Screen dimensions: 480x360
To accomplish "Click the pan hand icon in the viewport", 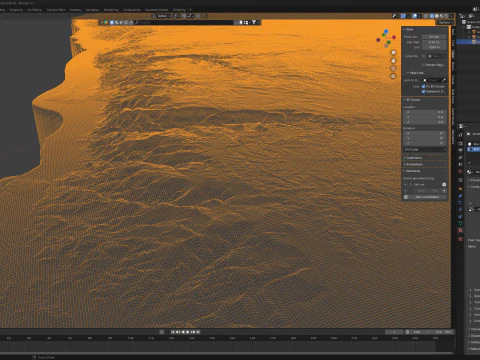I will [393, 60].
